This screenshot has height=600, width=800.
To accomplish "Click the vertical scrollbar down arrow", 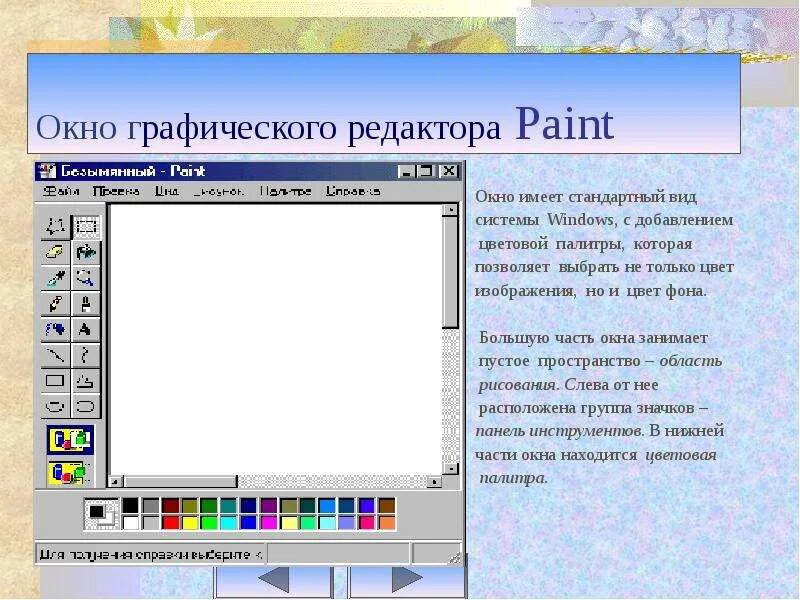I will tap(451, 468).
